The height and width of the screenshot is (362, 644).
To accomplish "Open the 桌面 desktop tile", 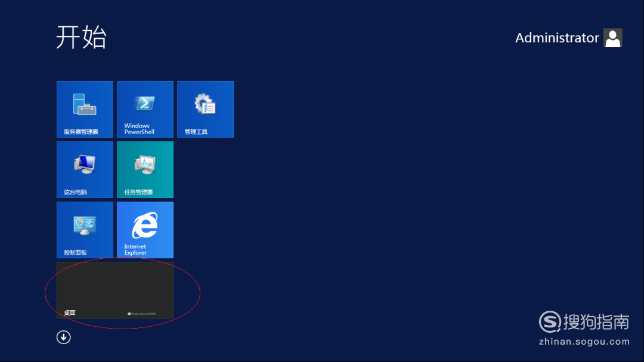I will tap(115, 290).
